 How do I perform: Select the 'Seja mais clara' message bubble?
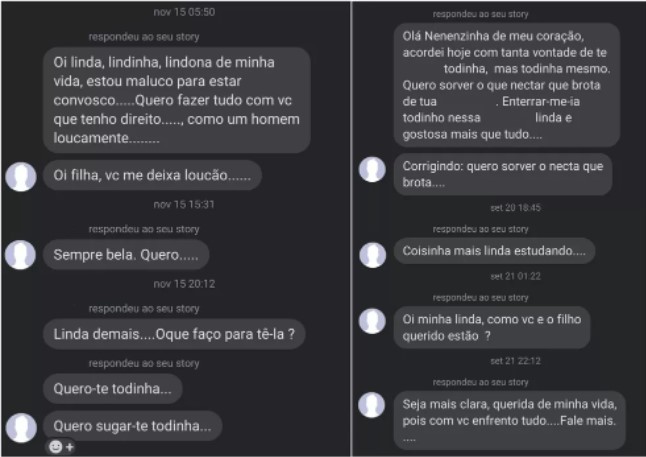pyautogui.click(x=510, y=421)
